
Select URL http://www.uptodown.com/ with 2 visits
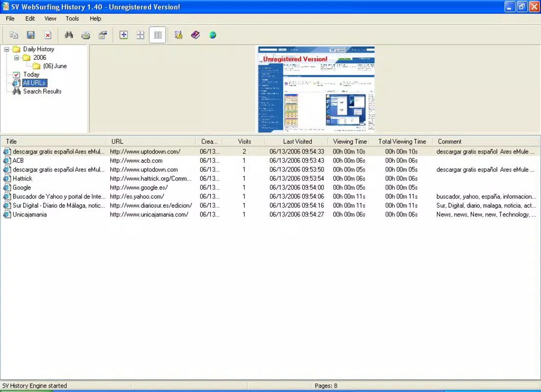(145, 151)
